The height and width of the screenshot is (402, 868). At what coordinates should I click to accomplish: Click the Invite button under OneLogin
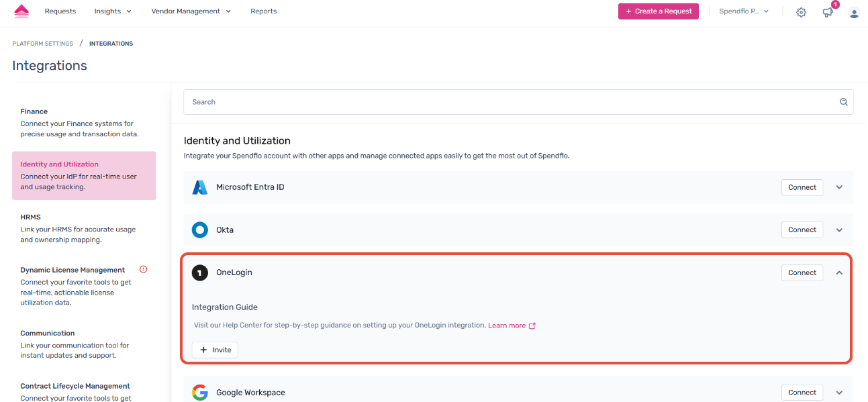[215, 350]
